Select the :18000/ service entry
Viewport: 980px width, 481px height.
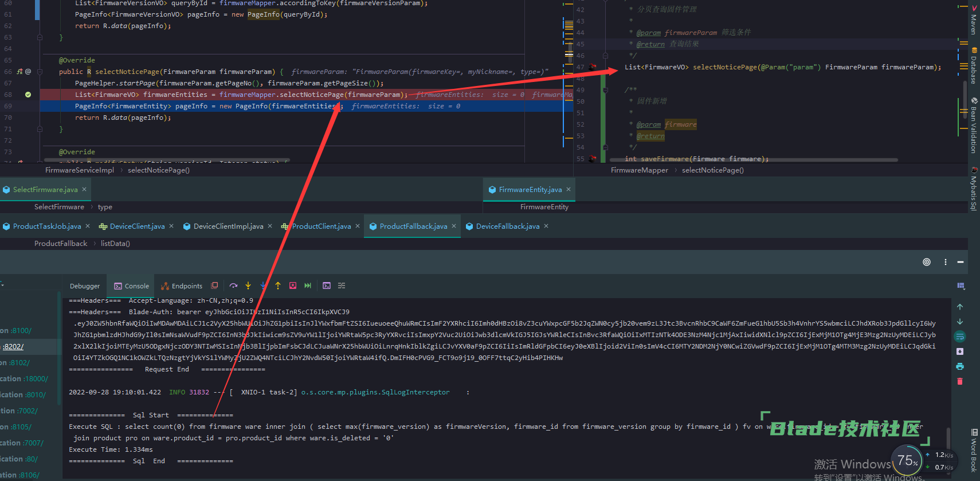click(24, 379)
